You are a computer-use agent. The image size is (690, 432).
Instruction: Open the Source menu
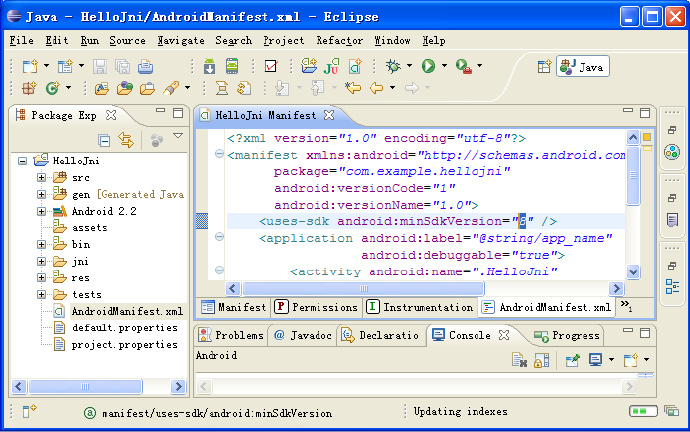(127, 40)
